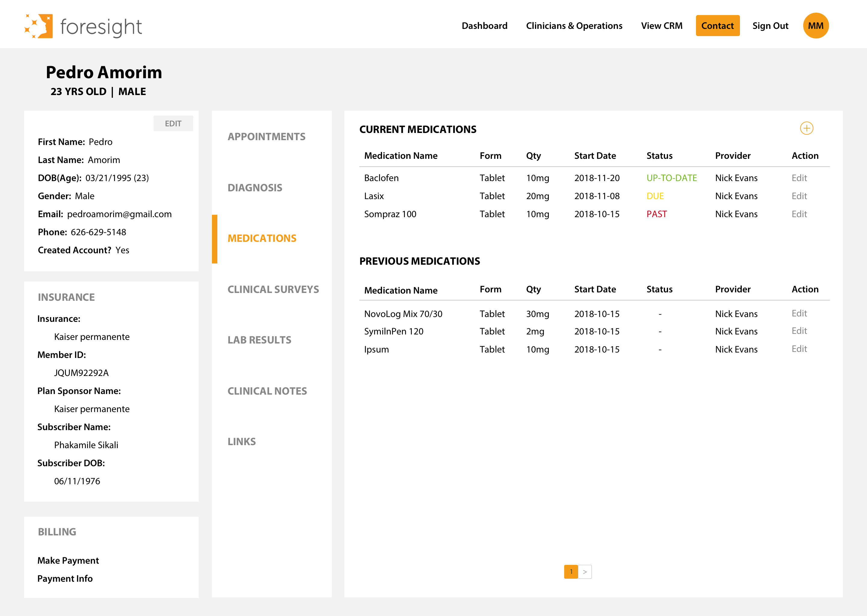Open the MM user avatar
867x616 pixels.
(x=816, y=26)
